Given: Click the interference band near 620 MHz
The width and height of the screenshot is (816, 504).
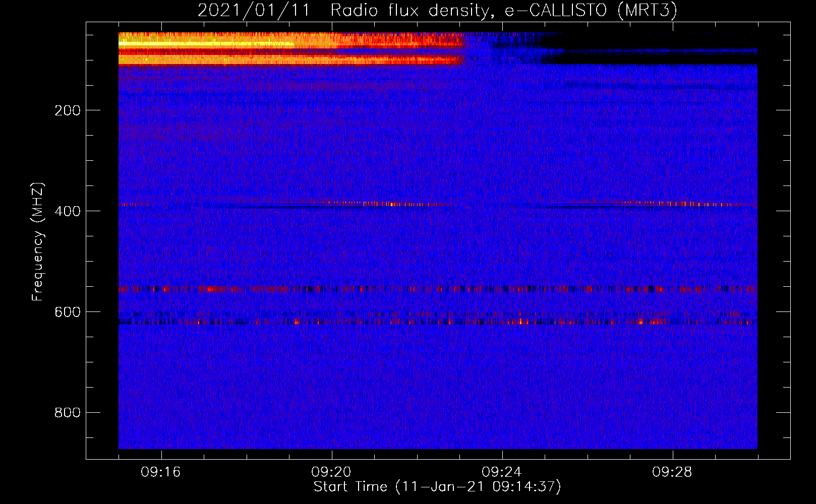Looking at the screenshot, I should (x=438, y=321).
